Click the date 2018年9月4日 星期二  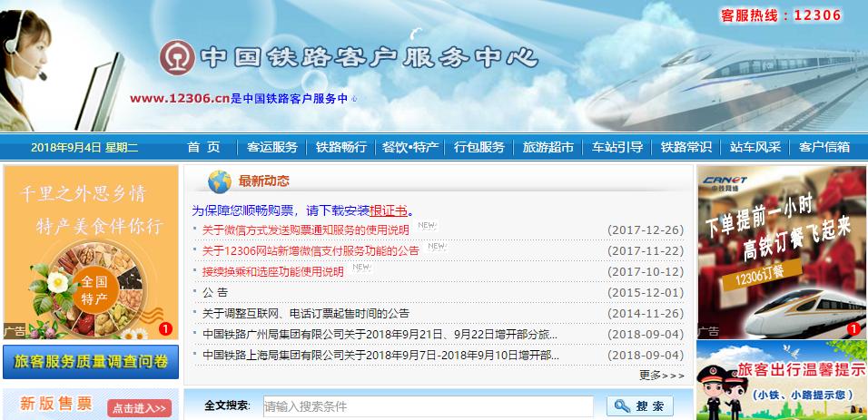(x=84, y=148)
